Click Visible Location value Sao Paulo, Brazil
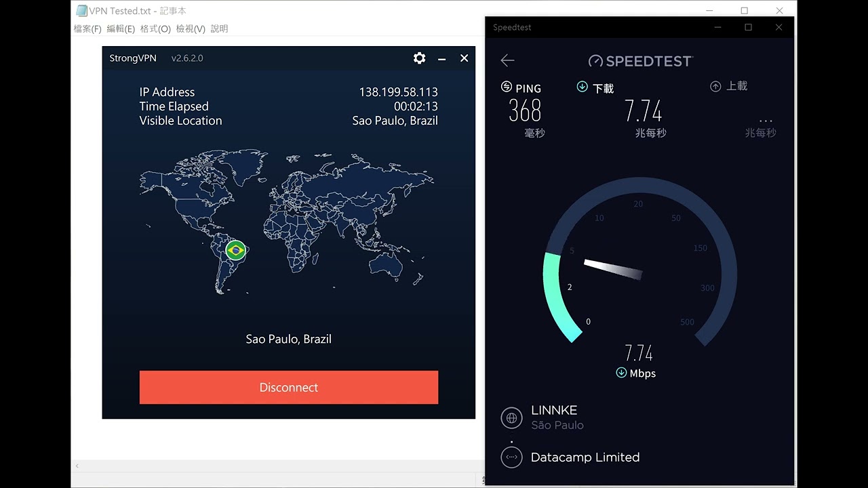This screenshot has height=488, width=868. click(395, 121)
